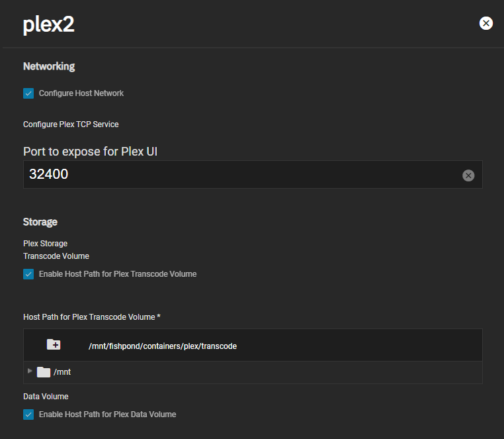The image size is (504, 439).
Task: Click the /mnt folder icon
Action: point(44,372)
